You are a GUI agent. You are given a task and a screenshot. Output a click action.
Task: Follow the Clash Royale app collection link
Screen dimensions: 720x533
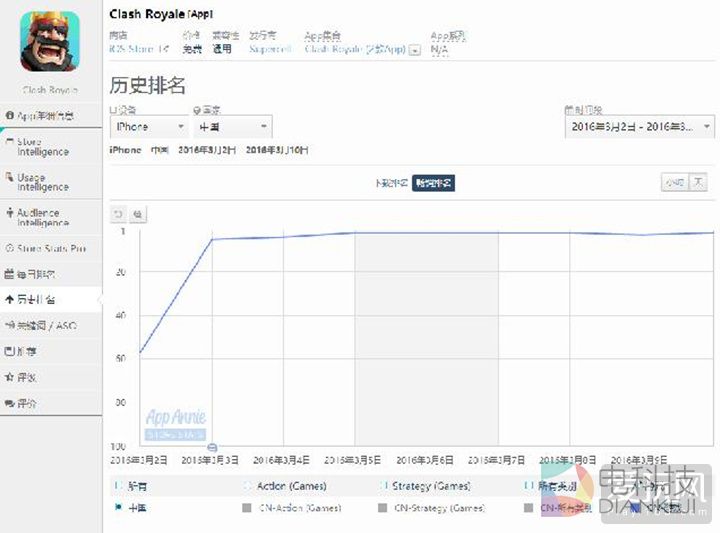pyautogui.click(x=355, y=49)
